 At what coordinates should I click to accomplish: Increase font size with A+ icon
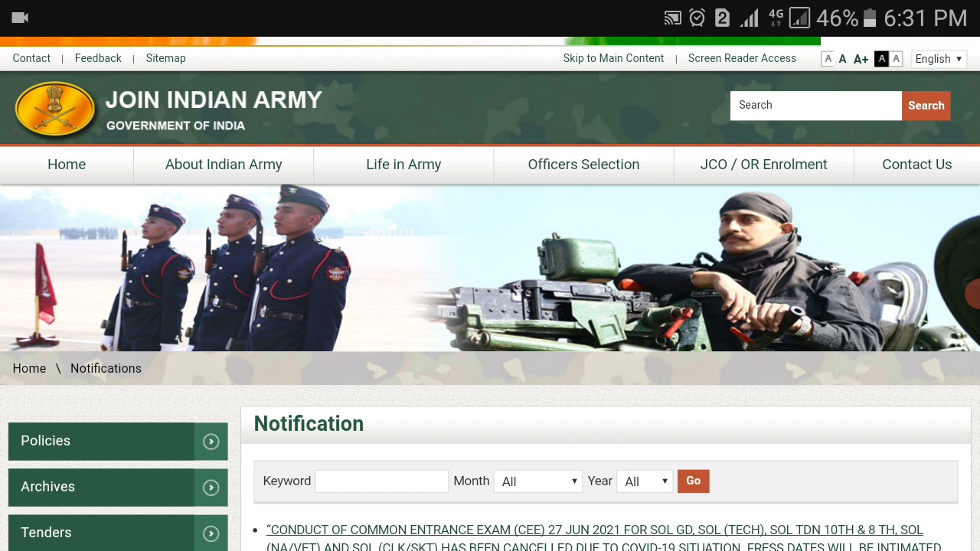coord(861,59)
